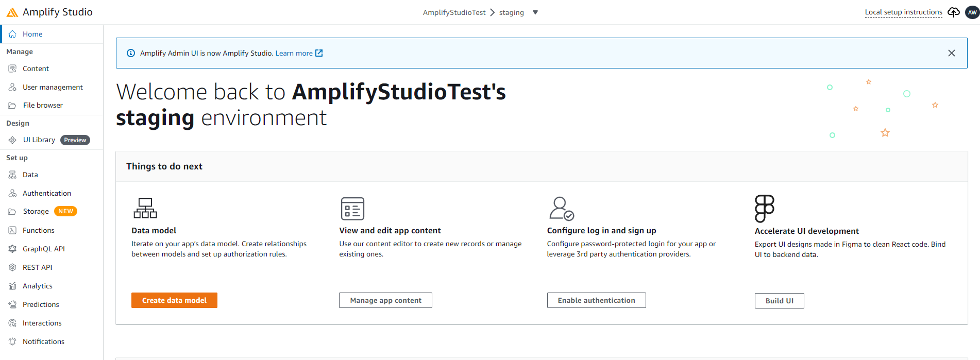Click the UI Library icon
Screen dimensions: 980x360
point(12,140)
